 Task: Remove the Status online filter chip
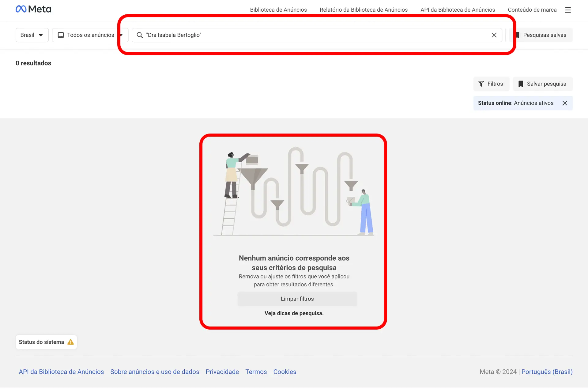coord(565,103)
